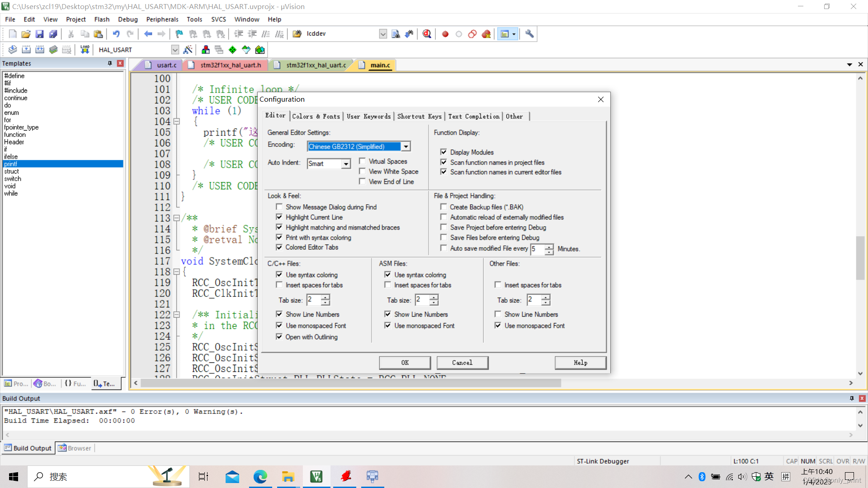
Task: Open the Encoding dropdown list
Action: (x=406, y=146)
